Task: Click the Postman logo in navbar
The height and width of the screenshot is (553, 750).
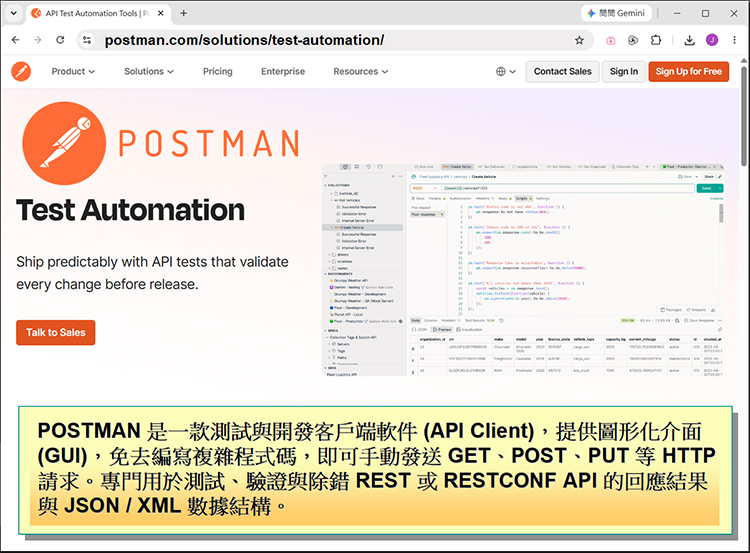Action: 21,71
